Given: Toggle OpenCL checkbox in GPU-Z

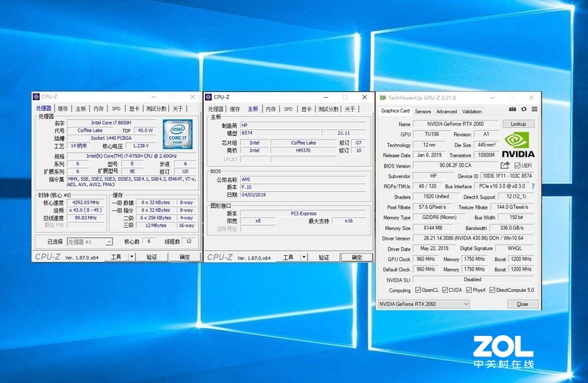Looking at the screenshot, I should click(417, 290).
